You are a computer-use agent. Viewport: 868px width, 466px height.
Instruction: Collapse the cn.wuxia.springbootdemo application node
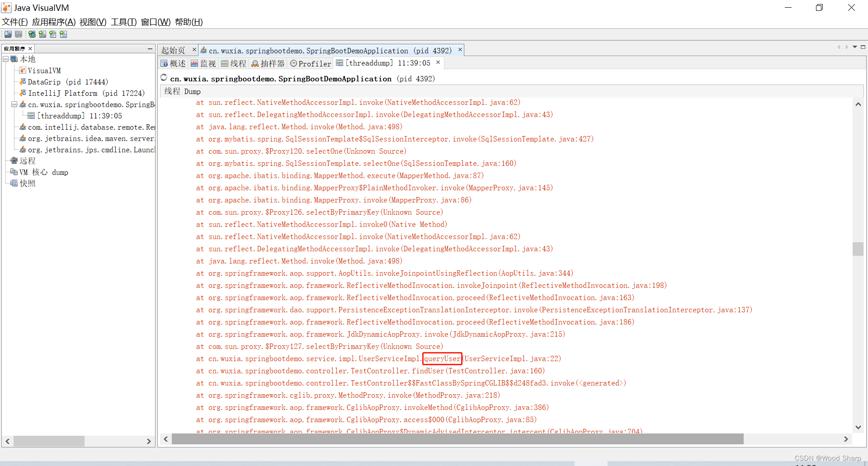[14, 104]
